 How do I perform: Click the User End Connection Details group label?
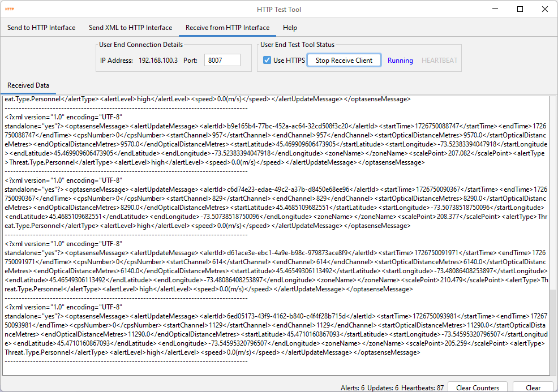140,45
